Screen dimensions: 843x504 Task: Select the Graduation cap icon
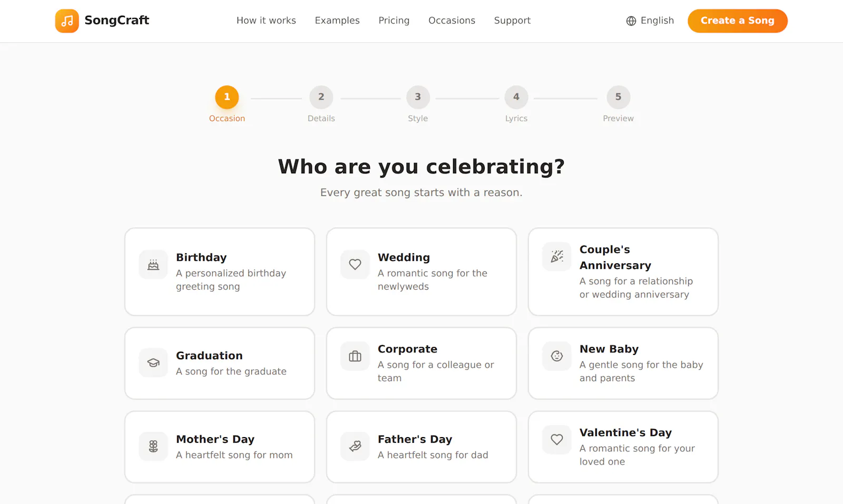coord(153,363)
